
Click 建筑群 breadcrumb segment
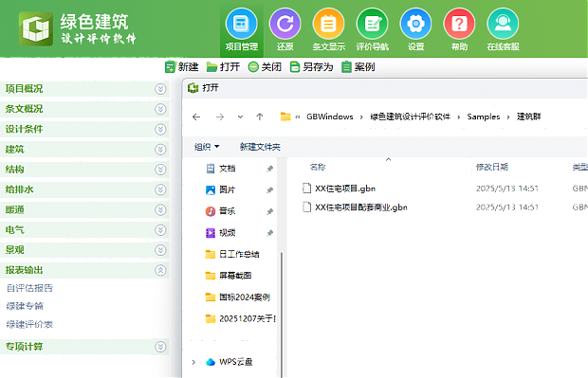[529, 117]
